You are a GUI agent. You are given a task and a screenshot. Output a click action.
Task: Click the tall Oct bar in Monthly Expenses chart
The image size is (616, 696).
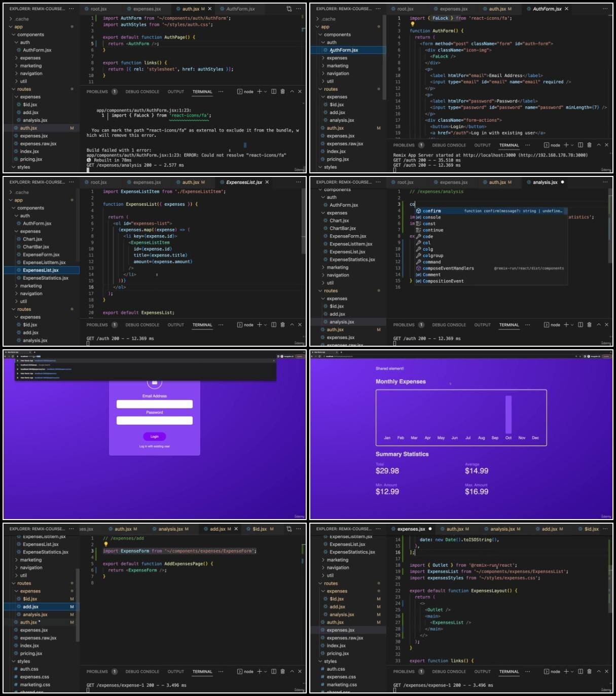coord(509,415)
